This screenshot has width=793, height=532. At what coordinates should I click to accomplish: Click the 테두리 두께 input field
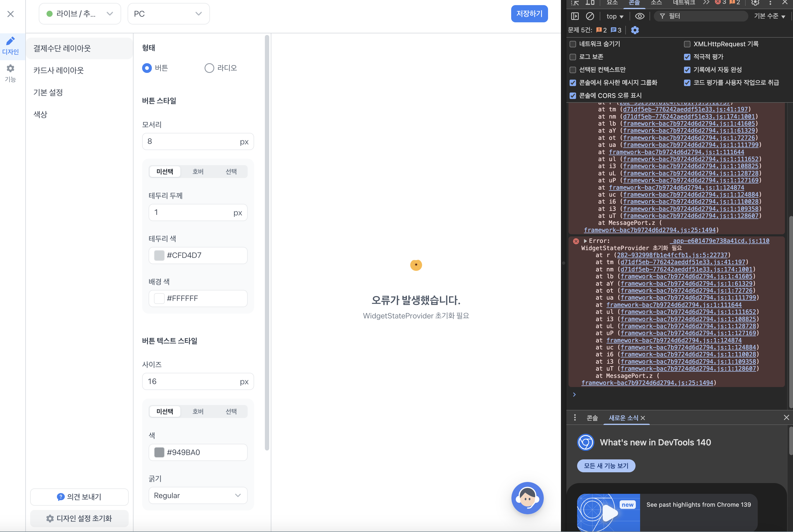tap(198, 212)
